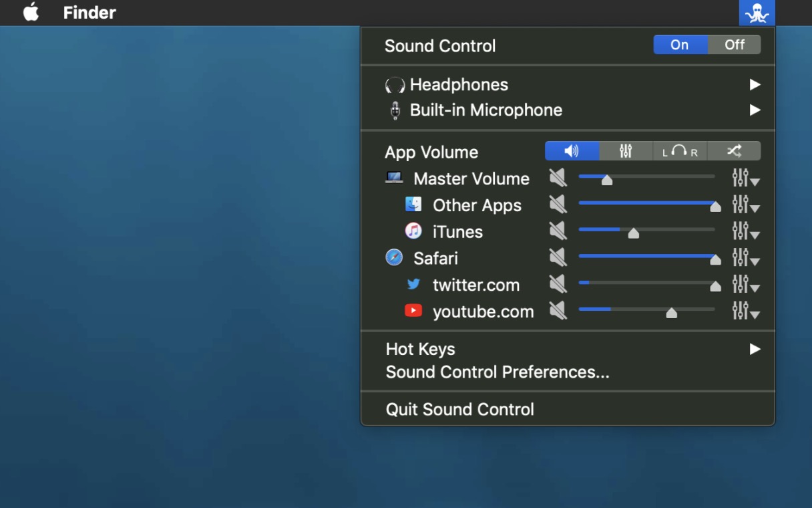Click the iTunes music note icon
812x508 pixels.
coord(413,231)
